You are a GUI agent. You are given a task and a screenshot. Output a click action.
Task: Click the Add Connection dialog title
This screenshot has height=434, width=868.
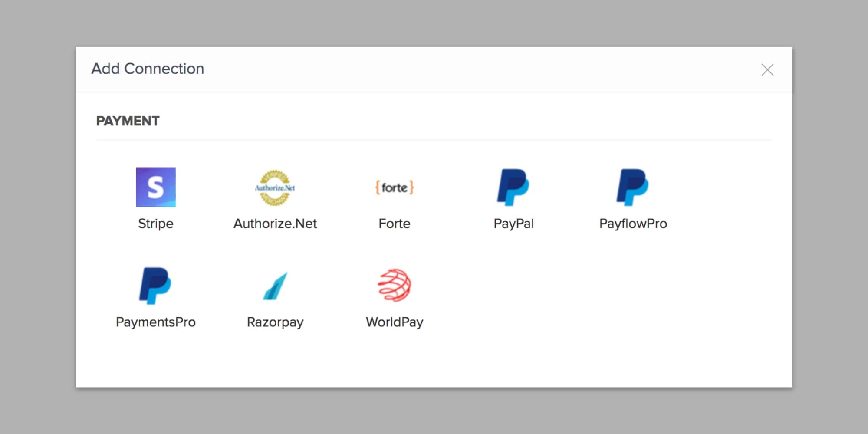pos(148,69)
